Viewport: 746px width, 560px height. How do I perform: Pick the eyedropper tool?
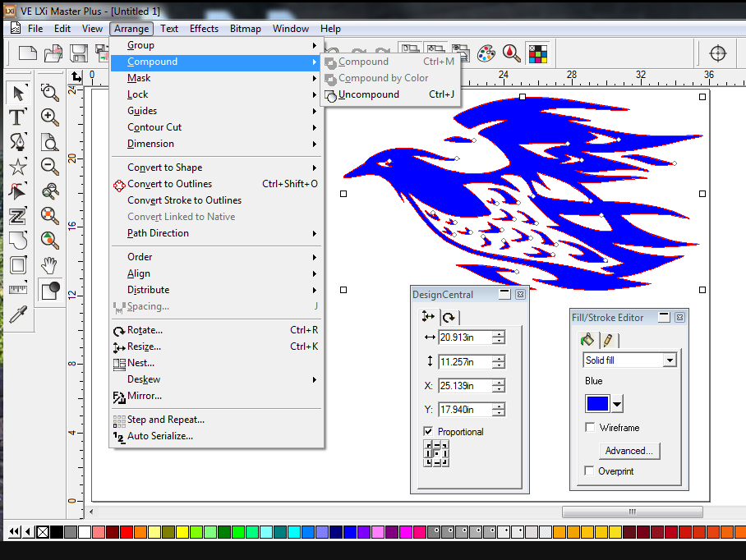(x=17, y=314)
